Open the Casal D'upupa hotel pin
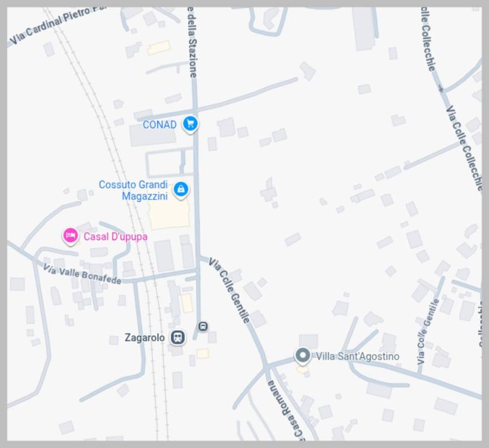The height and width of the screenshot is (448, 489). (71, 236)
